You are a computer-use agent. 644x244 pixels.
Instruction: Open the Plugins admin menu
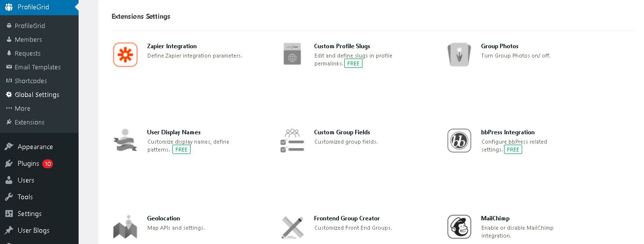28,163
